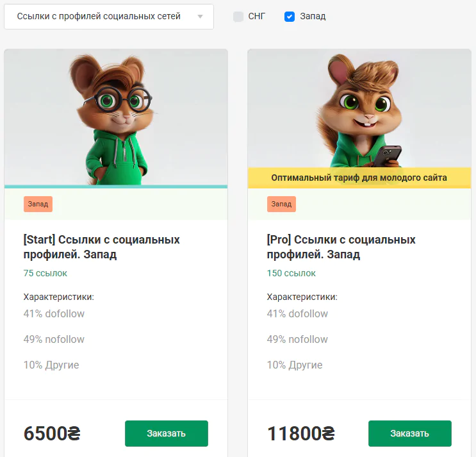Click the 11800₴ price
Viewport: 476px width, 457px height.
click(301, 434)
